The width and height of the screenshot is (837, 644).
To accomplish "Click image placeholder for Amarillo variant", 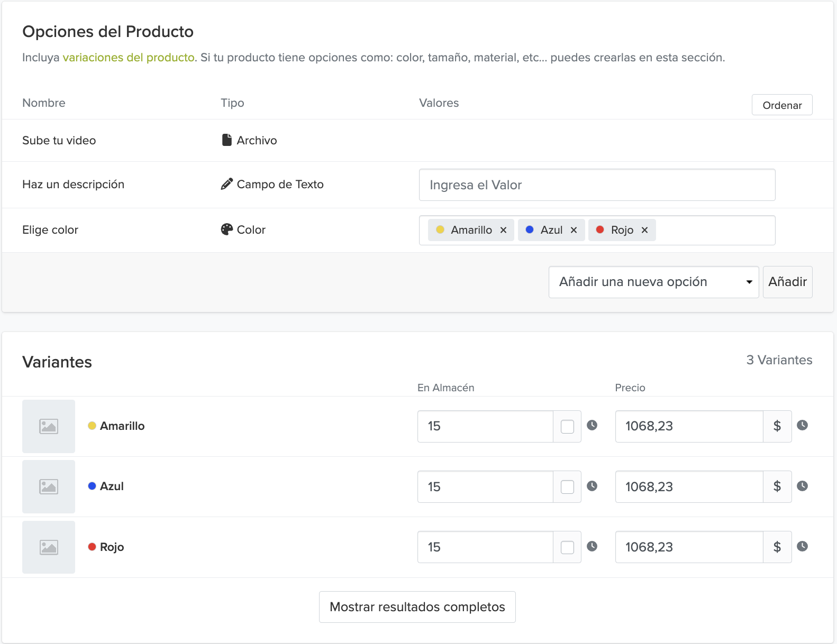I will (49, 426).
